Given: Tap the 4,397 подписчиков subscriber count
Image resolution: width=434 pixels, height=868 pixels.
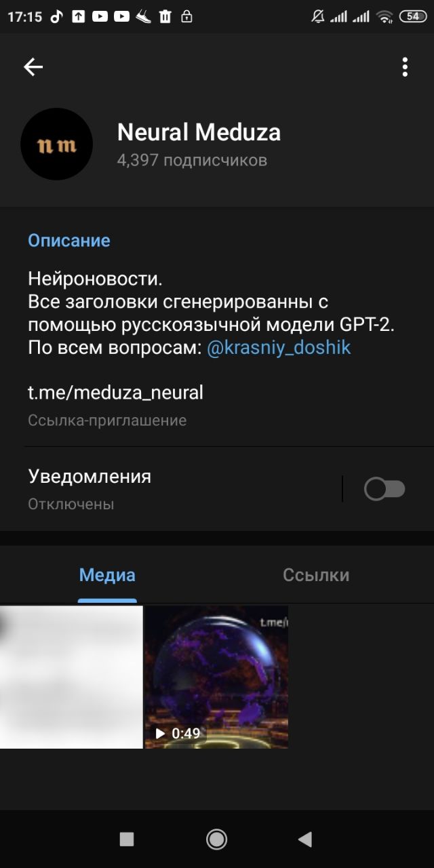Looking at the screenshot, I should 192,160.
